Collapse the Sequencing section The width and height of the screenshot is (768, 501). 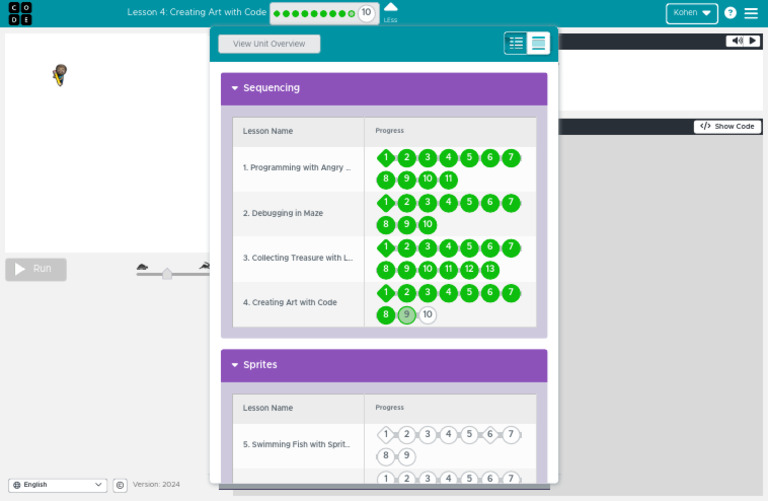(x=384, y=89)
